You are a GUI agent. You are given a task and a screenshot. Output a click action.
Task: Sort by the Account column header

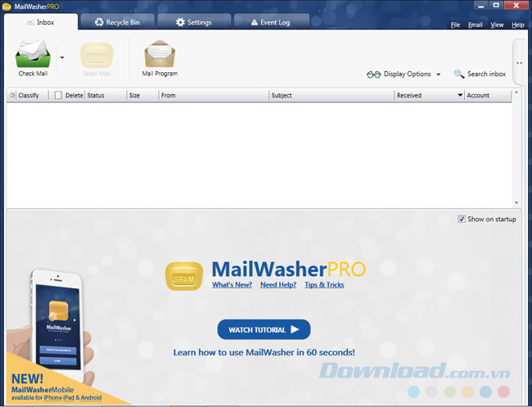pos(488,95)
